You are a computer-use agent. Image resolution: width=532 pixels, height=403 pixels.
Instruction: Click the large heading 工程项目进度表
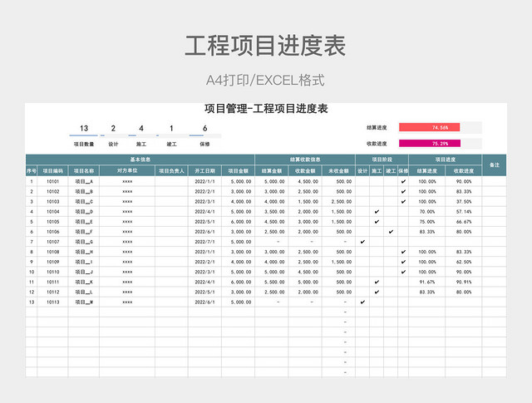(265, 46)
